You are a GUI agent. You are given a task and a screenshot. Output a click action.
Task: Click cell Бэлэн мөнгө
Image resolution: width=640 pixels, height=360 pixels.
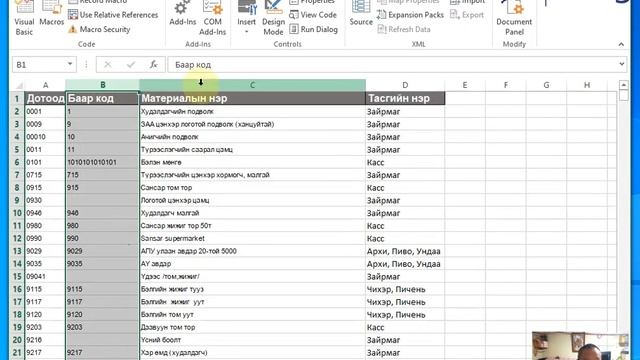point(252,162)
